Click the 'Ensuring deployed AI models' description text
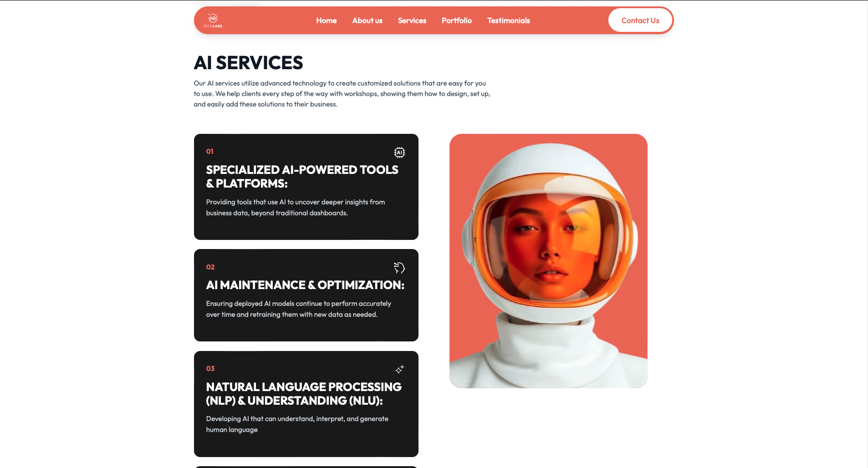This screenshot has height=468, width=868. (x=298, y=309)
